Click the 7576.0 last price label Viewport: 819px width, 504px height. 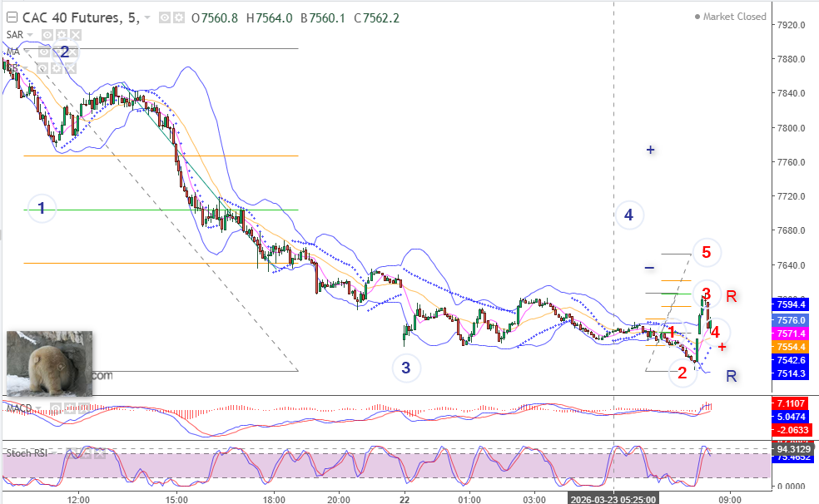coord(790,320)
